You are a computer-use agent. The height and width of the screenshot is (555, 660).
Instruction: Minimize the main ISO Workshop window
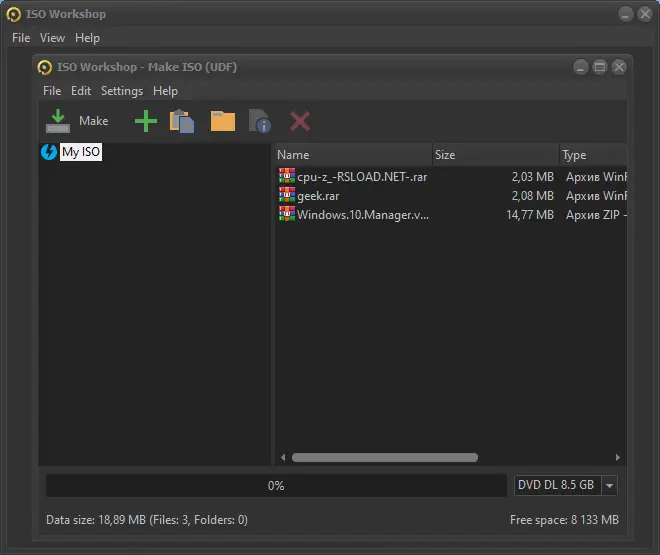626,14
